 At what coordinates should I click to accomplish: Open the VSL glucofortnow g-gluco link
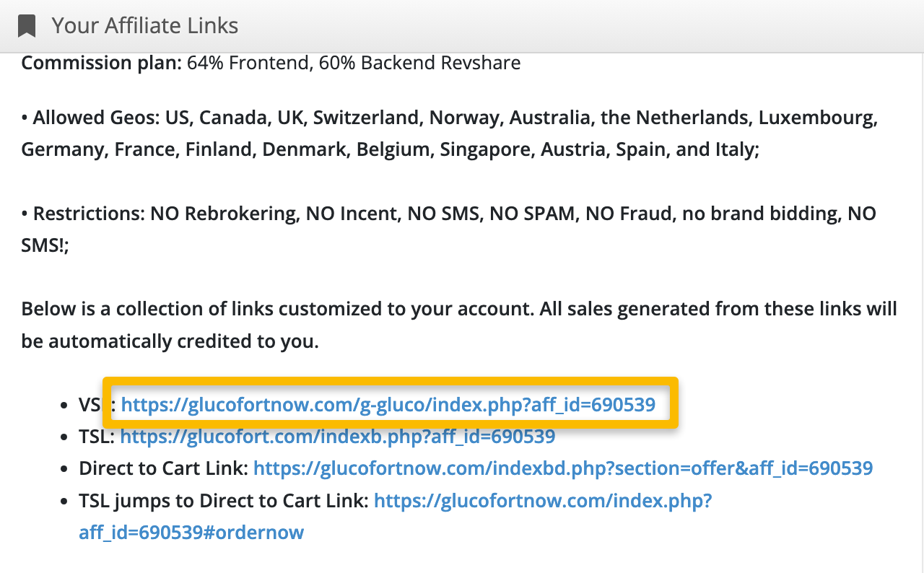tap(388, 405)
